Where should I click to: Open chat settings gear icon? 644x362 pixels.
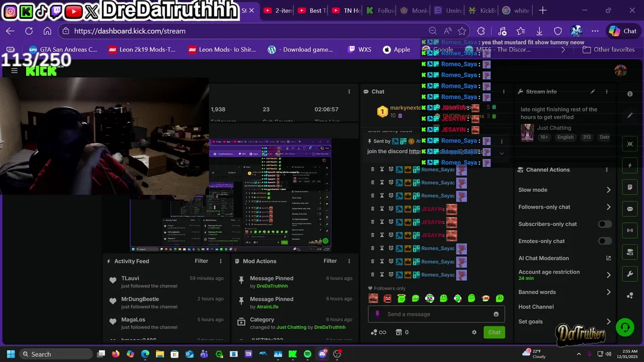[x=474, y=332]
